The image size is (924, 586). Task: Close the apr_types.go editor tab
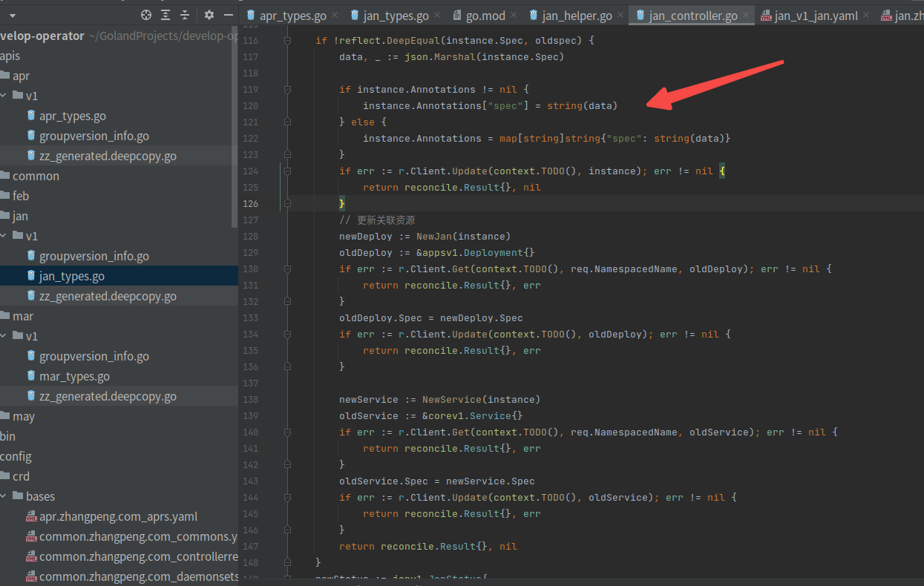click(334, 16)
